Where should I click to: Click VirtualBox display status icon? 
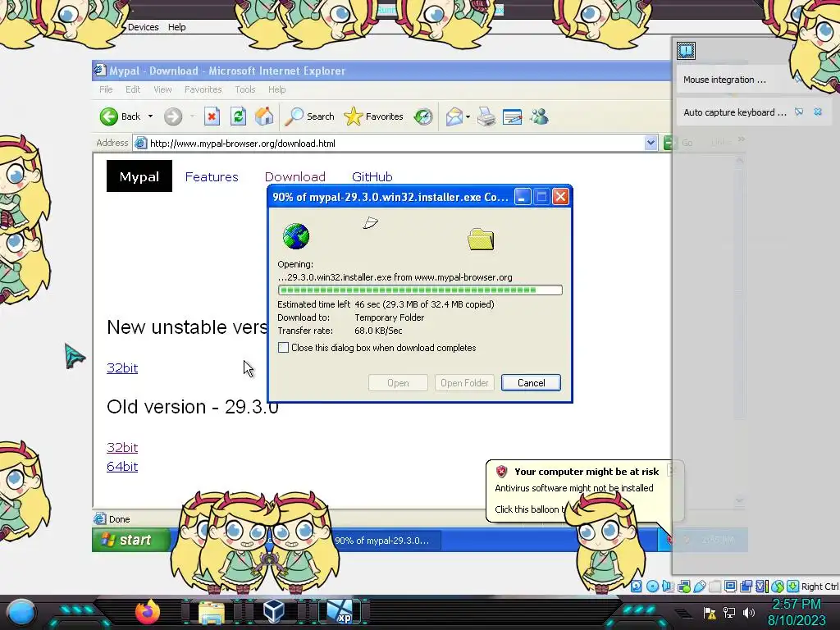pos(730,586)
